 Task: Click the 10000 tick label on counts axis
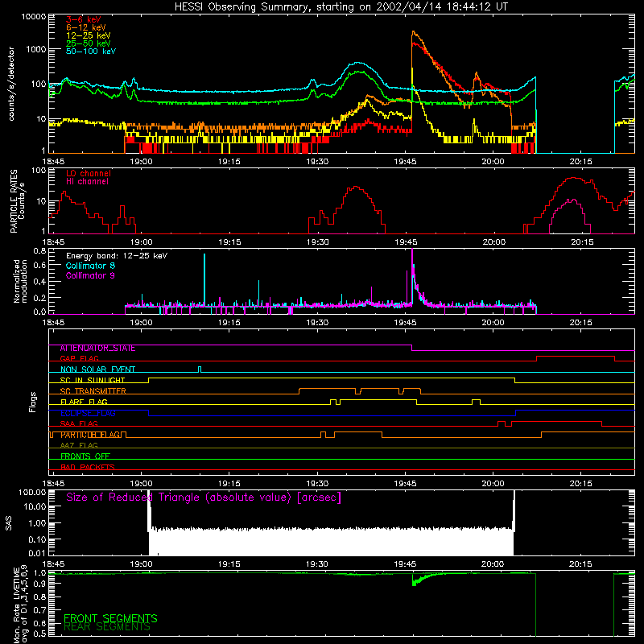[x=34, y=16]
